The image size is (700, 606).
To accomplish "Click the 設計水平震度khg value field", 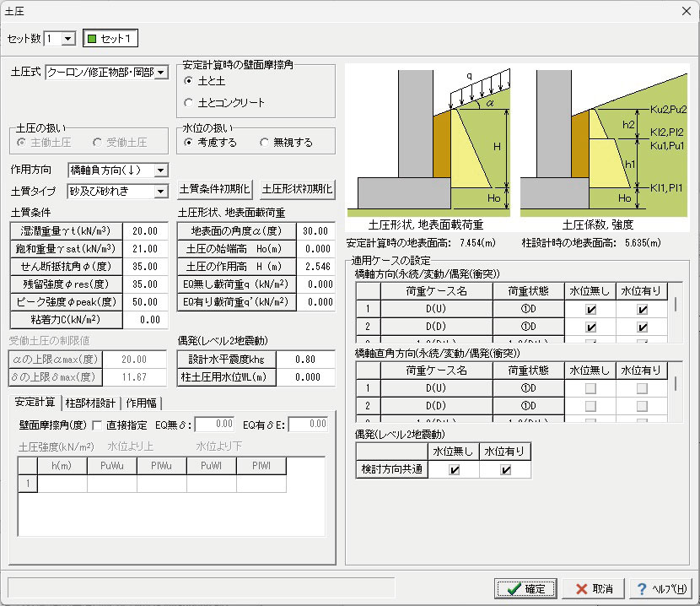I will click(304, 359).
